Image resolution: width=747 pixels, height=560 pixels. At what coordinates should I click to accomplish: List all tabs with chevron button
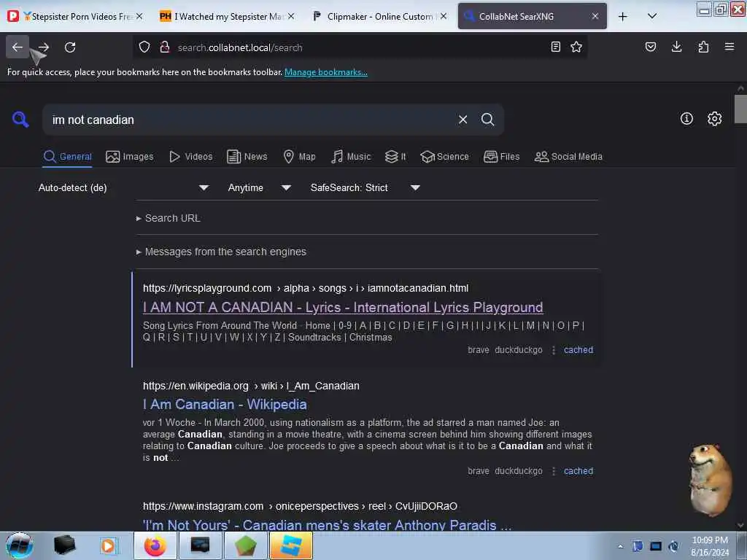coord(652,16)
